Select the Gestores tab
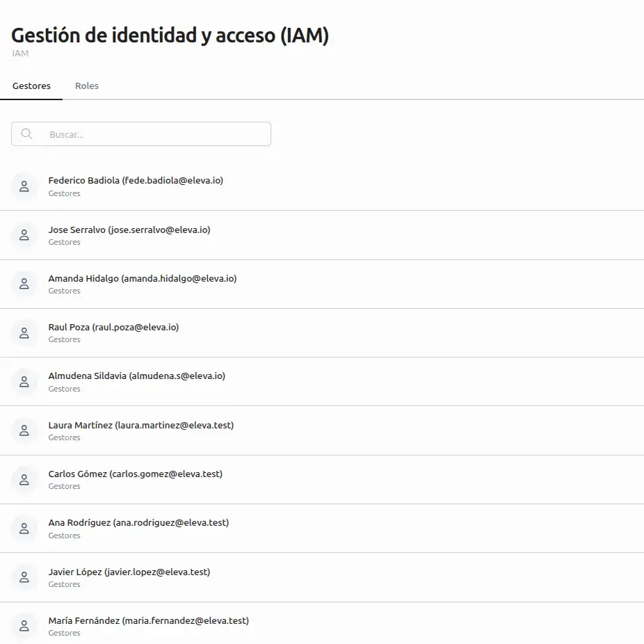This screenshot has height=644, width=644. pyautogui.click(x=31, y=86)
